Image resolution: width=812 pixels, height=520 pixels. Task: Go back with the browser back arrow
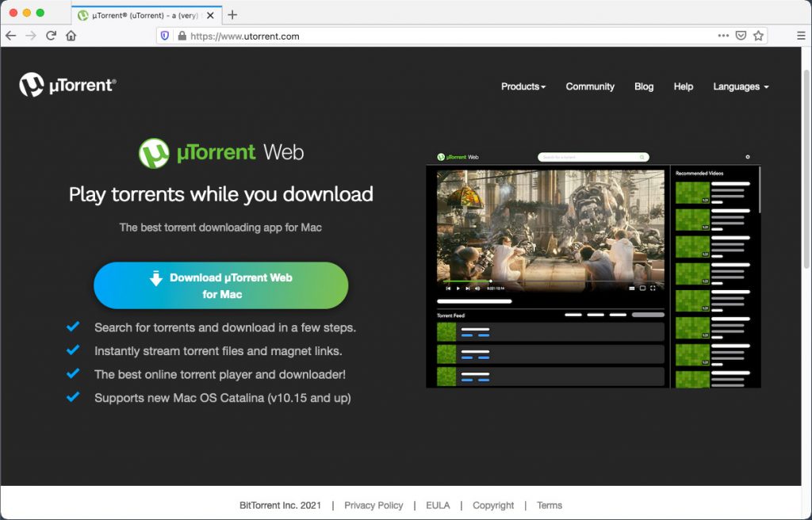point(11,36)
